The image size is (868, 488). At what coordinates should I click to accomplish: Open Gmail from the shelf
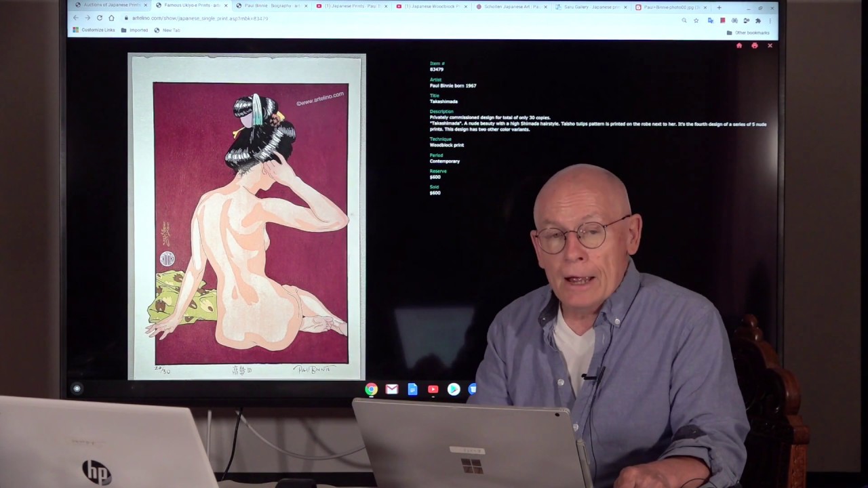coord(391,389)
